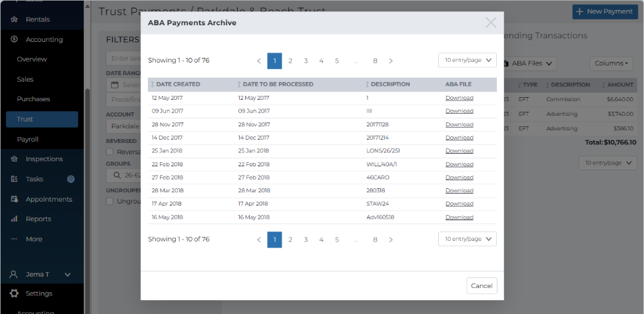The width and height of the screenshot is (644, 314).
Task: Open background page entries-per-page dropdown
Action: click(608, 163)
